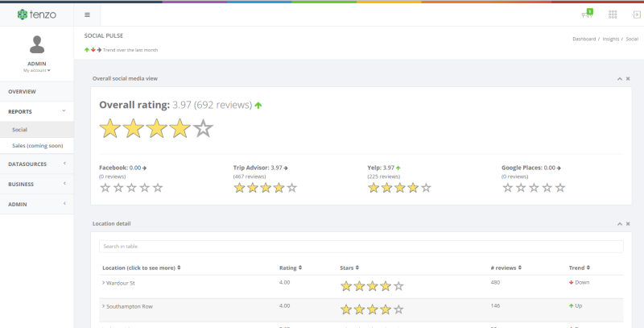Click green up arrow beside overall rating

[x=258, y=106]
